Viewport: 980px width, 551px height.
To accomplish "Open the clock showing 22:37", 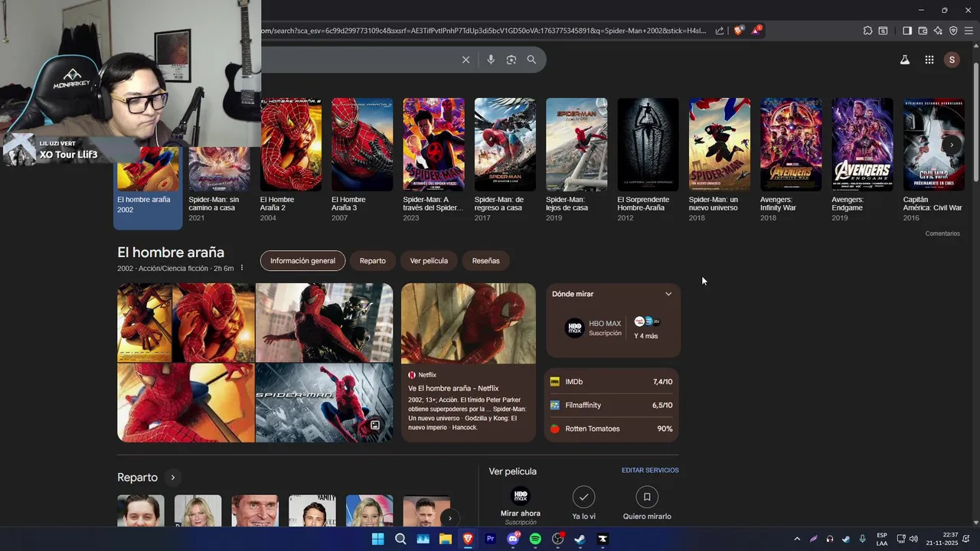I will tap(942, 539).
